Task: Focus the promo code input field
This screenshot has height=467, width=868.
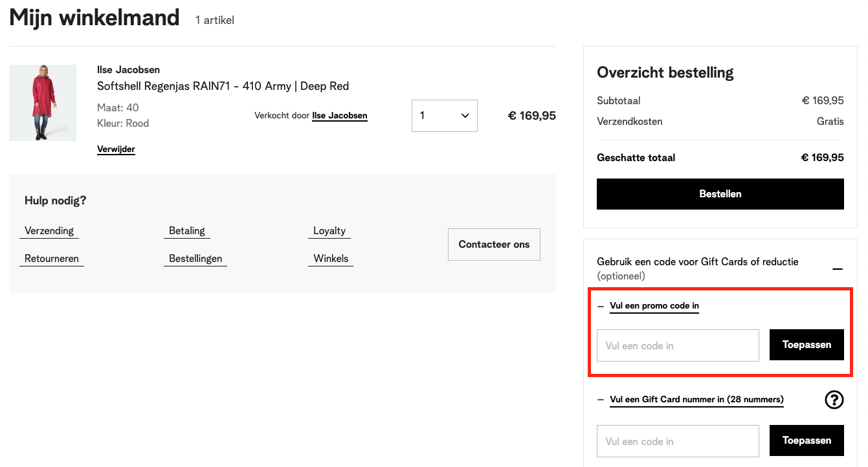Action: pos(678,345)
